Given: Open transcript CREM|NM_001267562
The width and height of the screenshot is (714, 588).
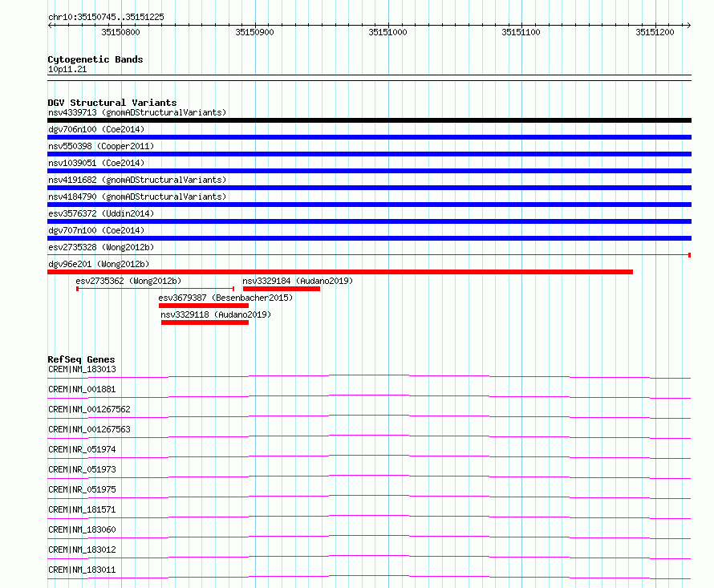Looking at the screenshot, I should click(x=89, y=409).
